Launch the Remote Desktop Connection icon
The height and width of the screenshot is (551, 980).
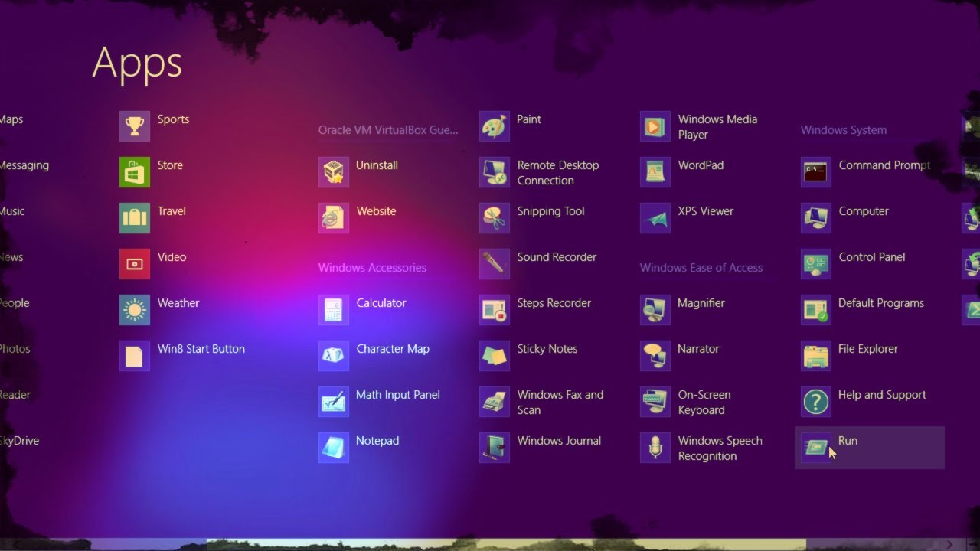pos(495,172)
